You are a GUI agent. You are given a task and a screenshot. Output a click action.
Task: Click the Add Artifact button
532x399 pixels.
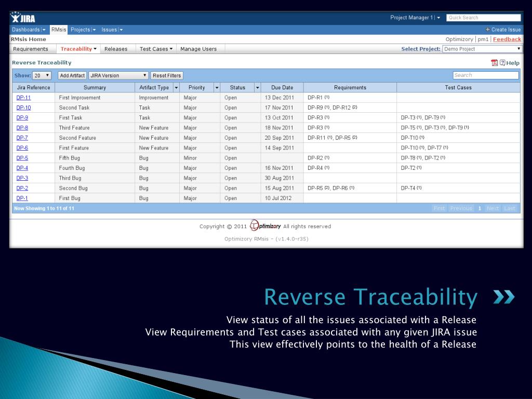coord(72,75)
